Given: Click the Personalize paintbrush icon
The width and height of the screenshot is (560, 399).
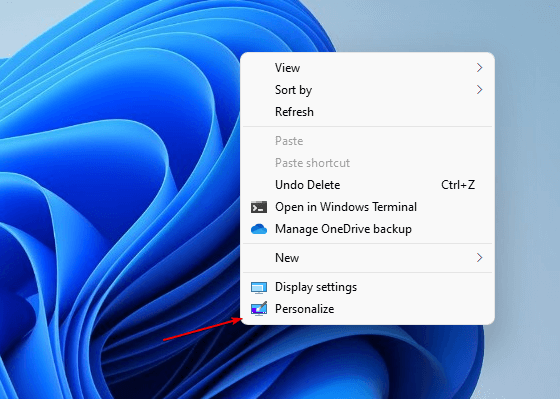Looking at the screenshot, I should tap(259, 309).
